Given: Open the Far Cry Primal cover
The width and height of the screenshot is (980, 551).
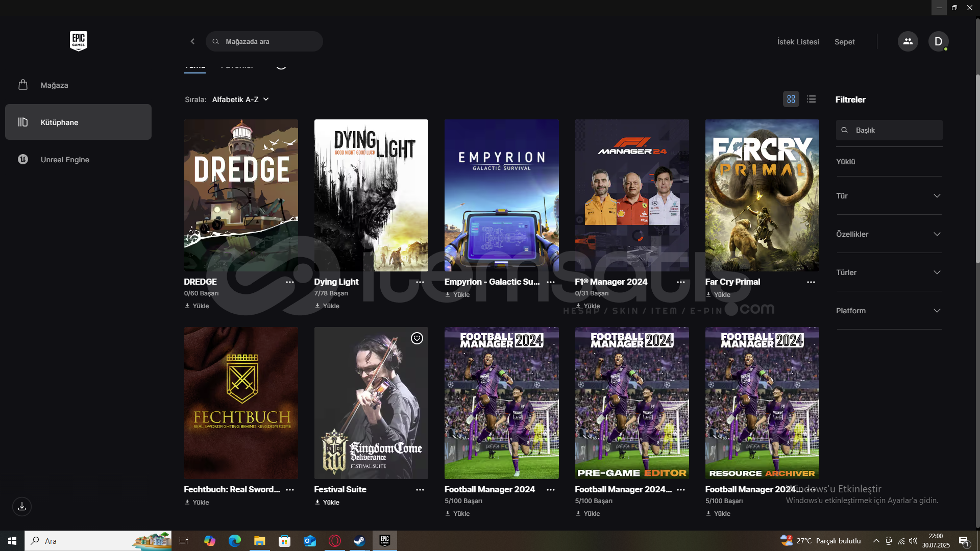Looking at the screenshot, I should [x=762, y=195].
